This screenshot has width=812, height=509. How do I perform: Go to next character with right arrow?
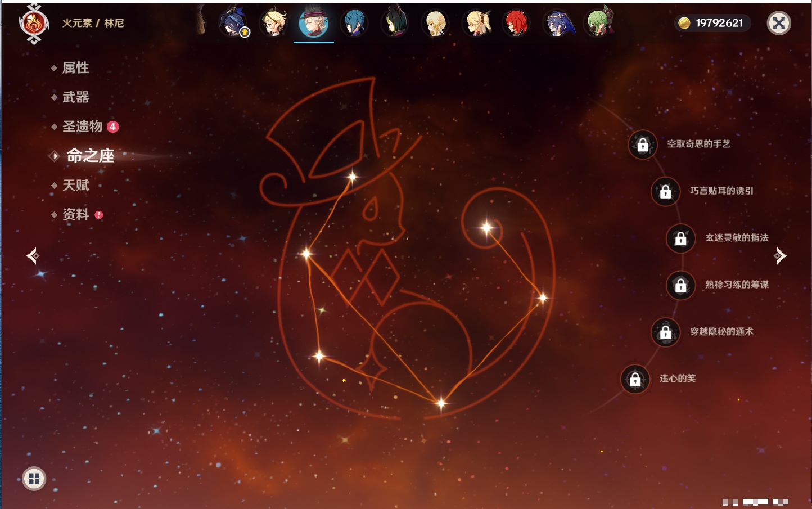pos(780,256)
